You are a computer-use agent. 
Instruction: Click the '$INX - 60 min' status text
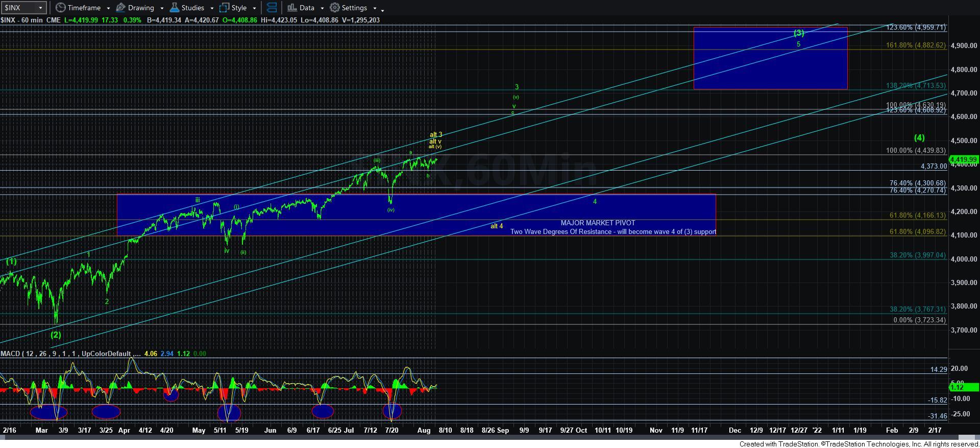click(x=22, y=20)
